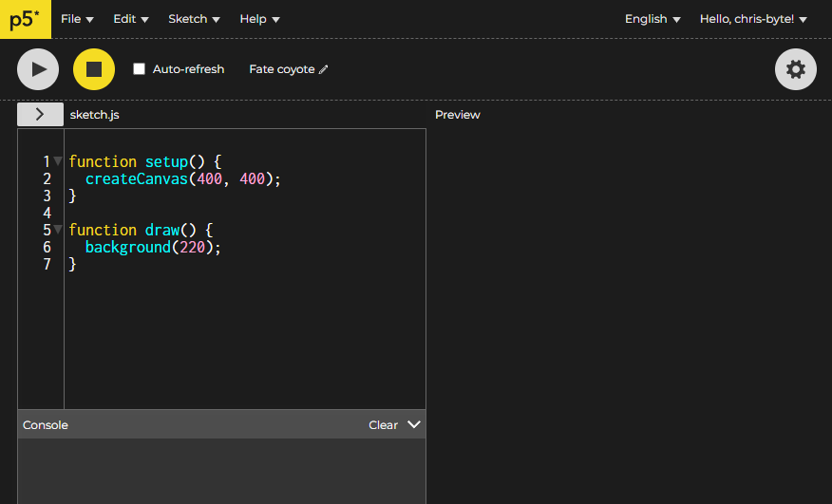This screenshot has width=832, height=504.
Task: Open the Hello, chris-byte! account menu
Action: [x=753, y=19]
